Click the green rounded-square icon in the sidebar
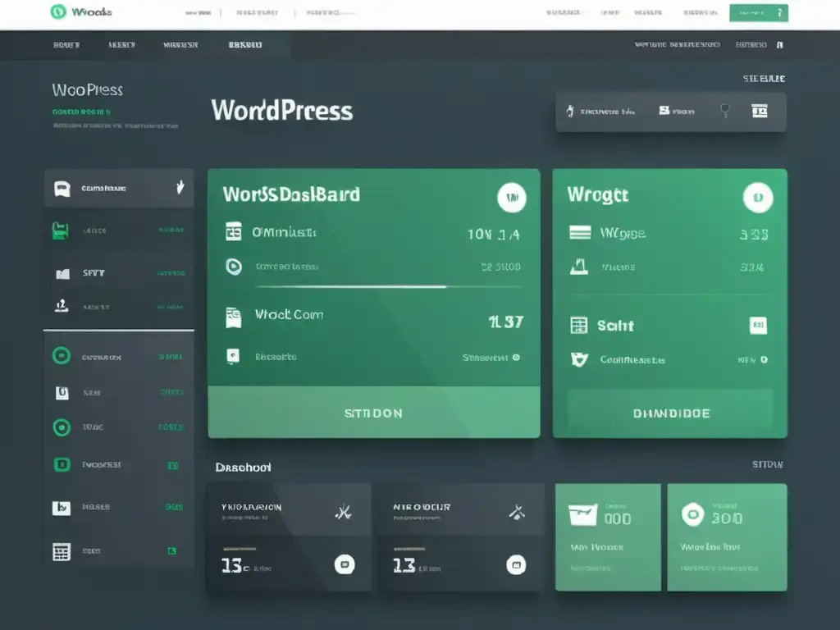Image resolution: width=840 pixels, height=630 pixels. pos(62,464)
